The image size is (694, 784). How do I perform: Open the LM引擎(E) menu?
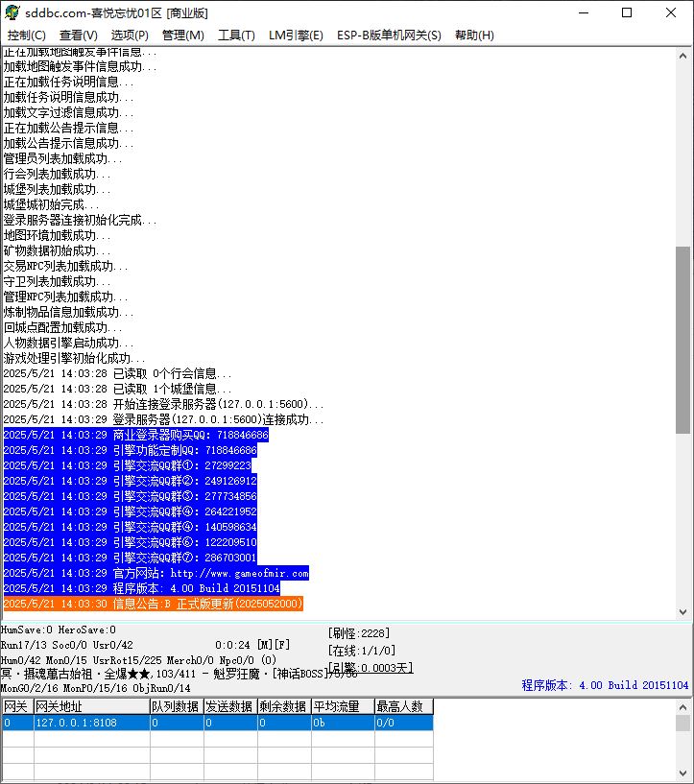pos(296,35)
